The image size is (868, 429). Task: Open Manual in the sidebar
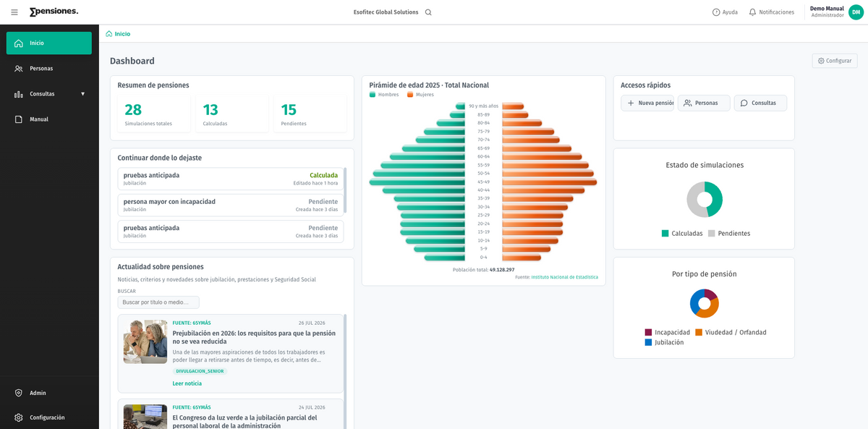click(49, 119)
